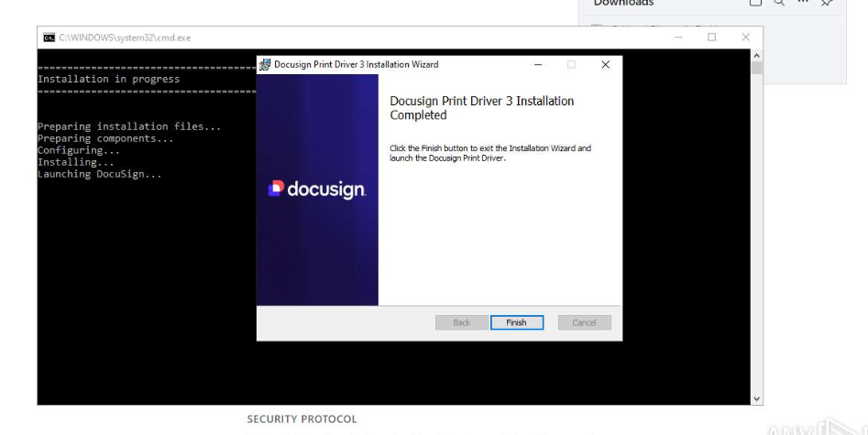Click the docusign logo in the installer banner
The height and width of the screenshot is (435, 868).
[x=316, y=190]
